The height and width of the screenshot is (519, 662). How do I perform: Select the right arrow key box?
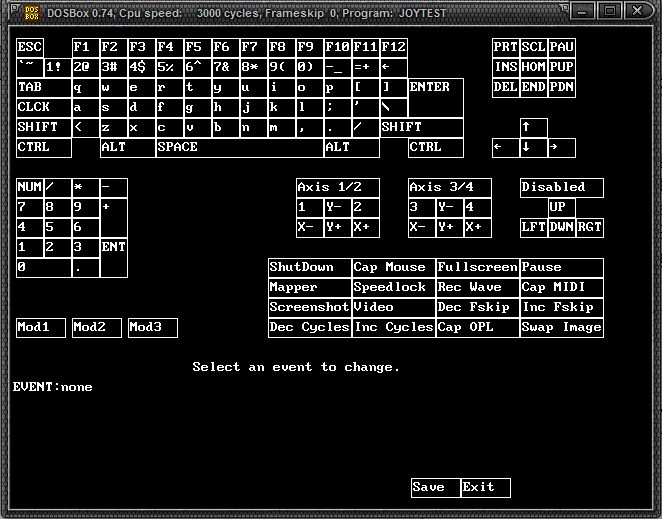click(562, 147)
